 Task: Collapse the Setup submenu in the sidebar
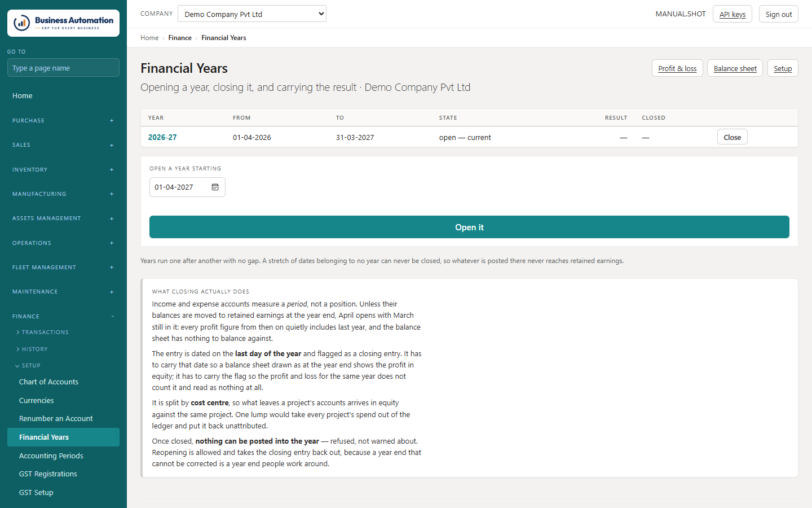[28, 366]
